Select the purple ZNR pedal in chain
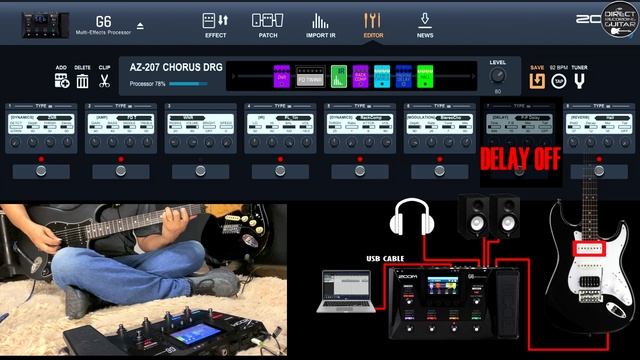Screen dimensions: 640x360 282,76
